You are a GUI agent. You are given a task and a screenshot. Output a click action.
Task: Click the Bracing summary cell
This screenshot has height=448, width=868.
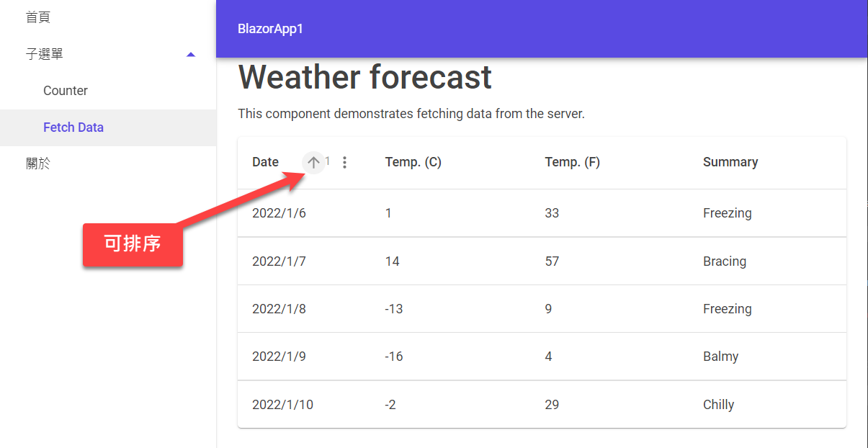725,261
